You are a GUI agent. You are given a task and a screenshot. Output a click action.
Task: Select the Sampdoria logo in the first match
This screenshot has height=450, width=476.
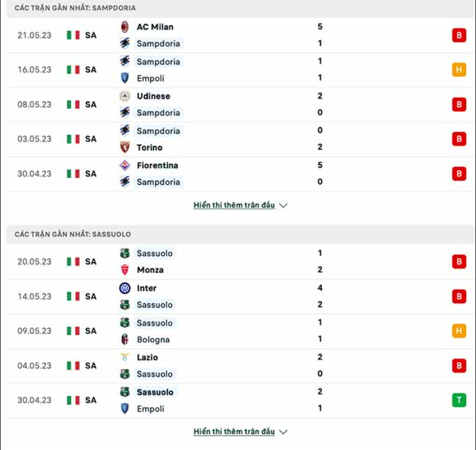point(124,43)
